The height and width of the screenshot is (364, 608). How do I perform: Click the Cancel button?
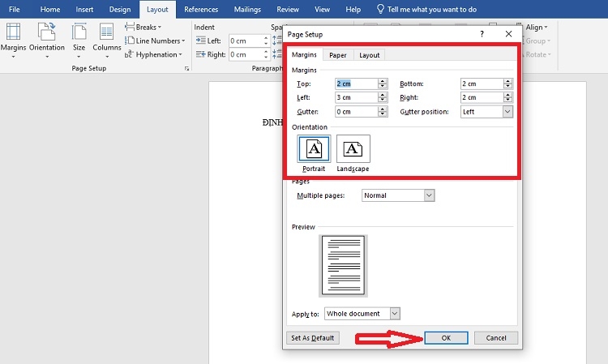click(x=495, y=338)
